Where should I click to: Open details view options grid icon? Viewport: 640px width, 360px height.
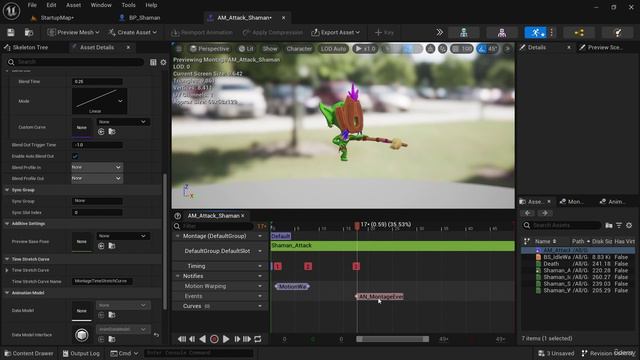[153, 62]
